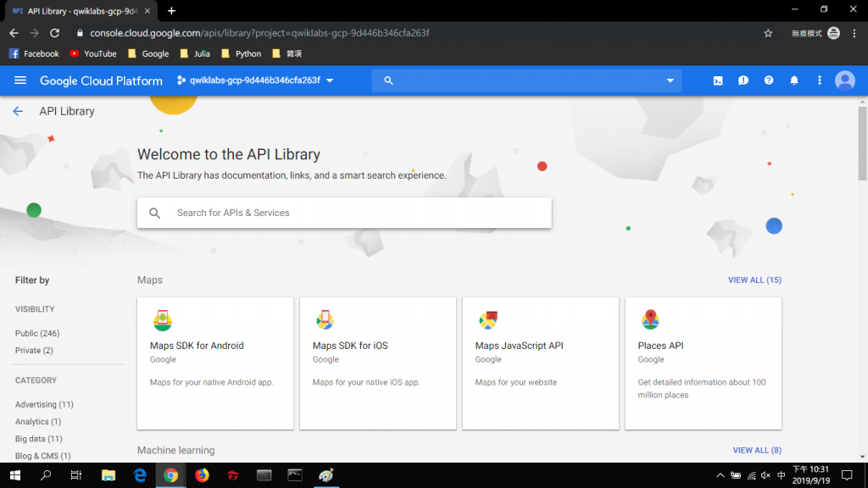Click the browser address bar URL
The height and width of the screenshot is (488, 868).
[259, 33]
